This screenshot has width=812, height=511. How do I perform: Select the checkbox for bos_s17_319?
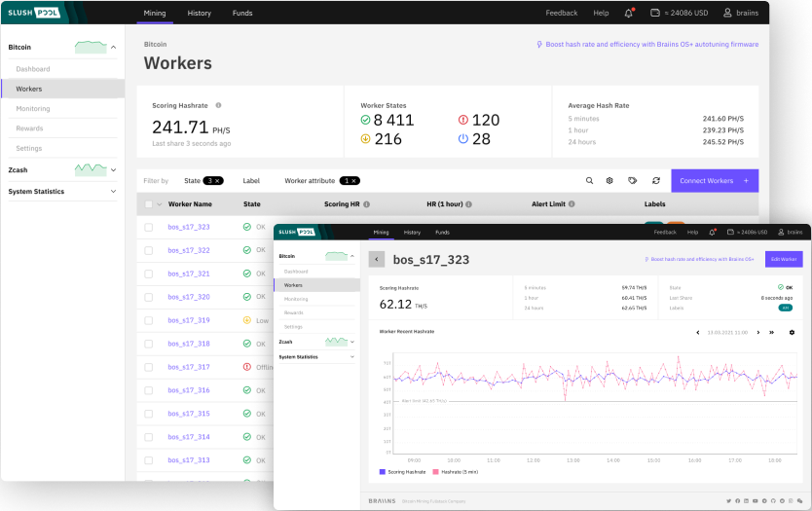pyautogui.click(x=149, y=320)
